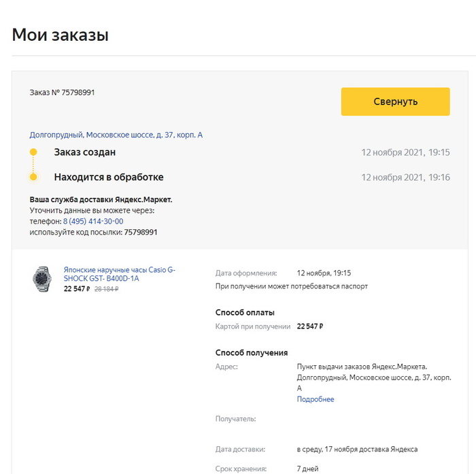Click the yellow dot beside Находится в обработке
The width and height of the screenshot is (476, 474).
point(33,177)
